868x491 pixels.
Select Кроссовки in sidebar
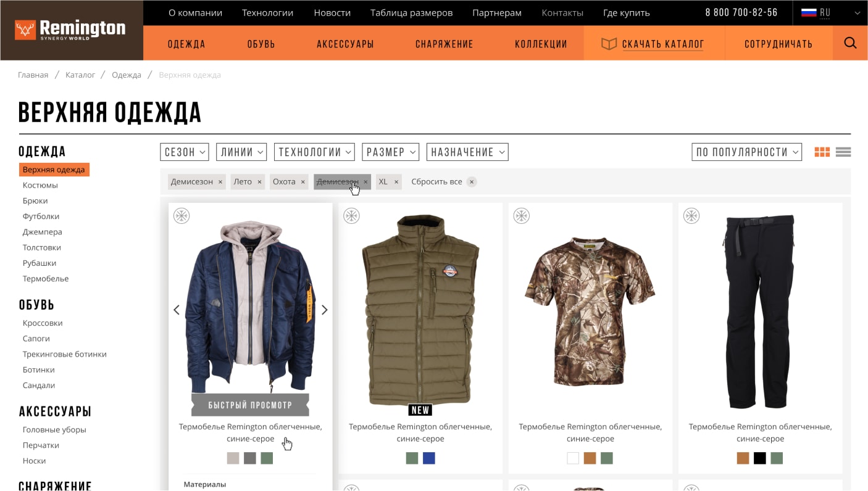point(43,323)
